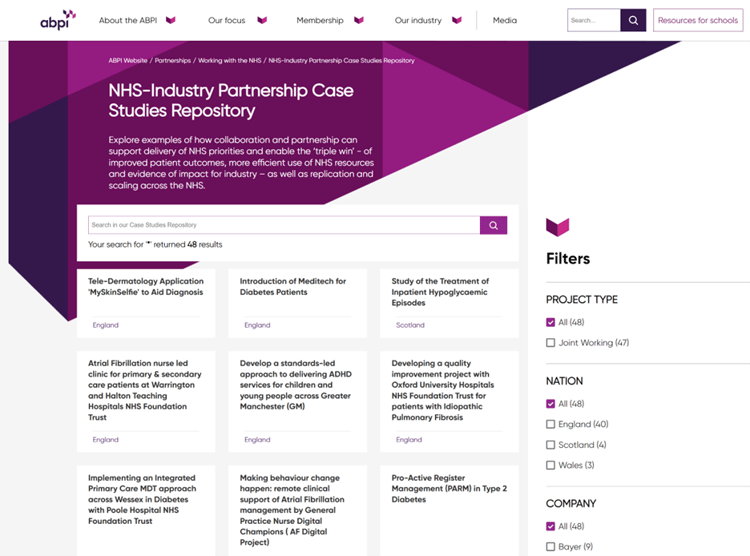Open the Our focus menu
The image size is (750, 556).
pyautogui.click(x=226, y=20)
